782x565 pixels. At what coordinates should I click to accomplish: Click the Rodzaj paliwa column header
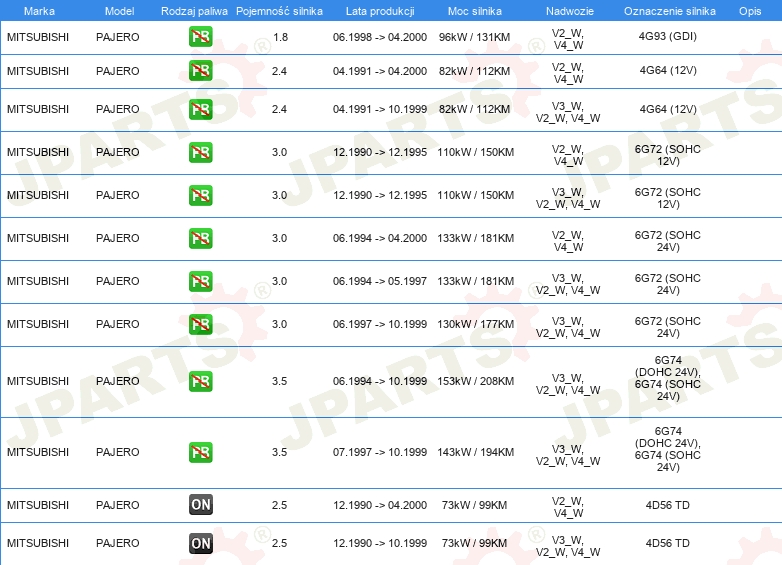pyautogui.click(x=194, y=11)
